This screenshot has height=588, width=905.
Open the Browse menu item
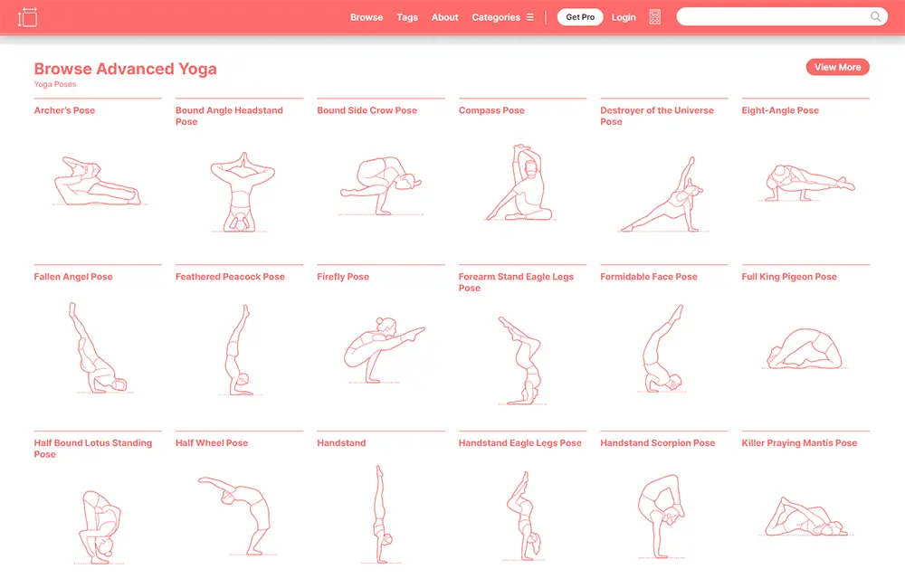tap(367, 17)
